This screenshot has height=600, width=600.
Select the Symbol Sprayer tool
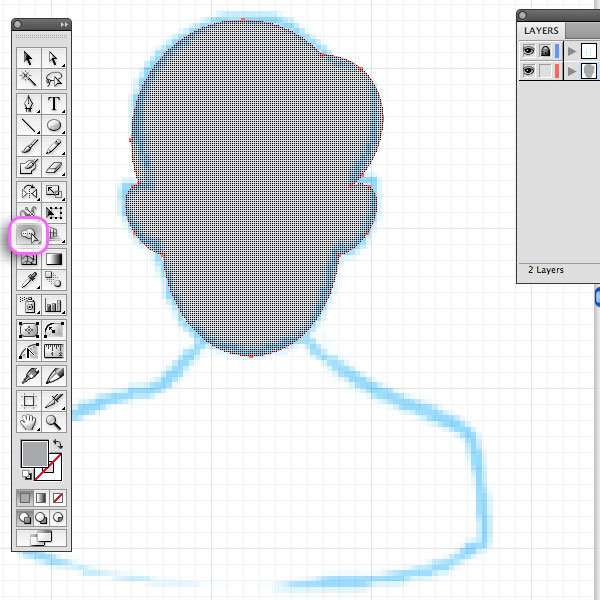[x=28, y=305]
